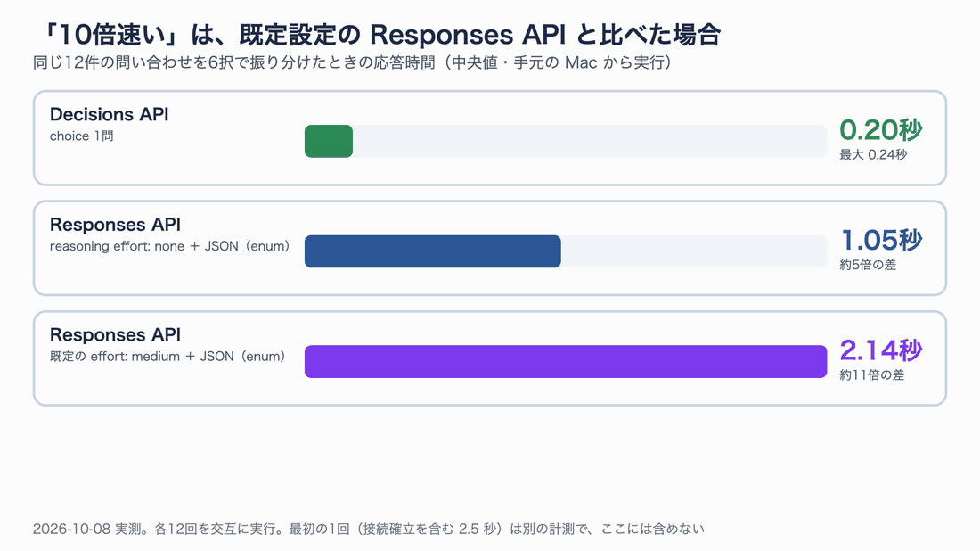Click the 2.14秒 value
Screen dimensions: 980x551
click(x=880, y=350)
